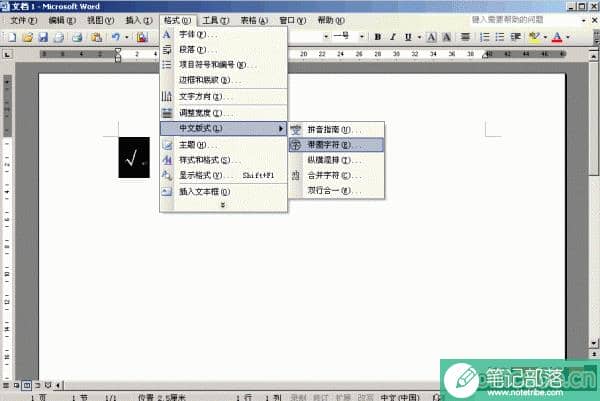600x401 pixels.
Task: Open the 帮助(H) menu
Action: 331,20
